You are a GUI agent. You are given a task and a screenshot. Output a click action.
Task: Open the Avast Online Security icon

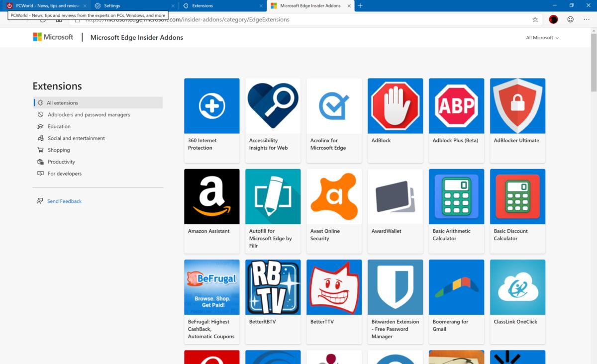tap(334, 196)
